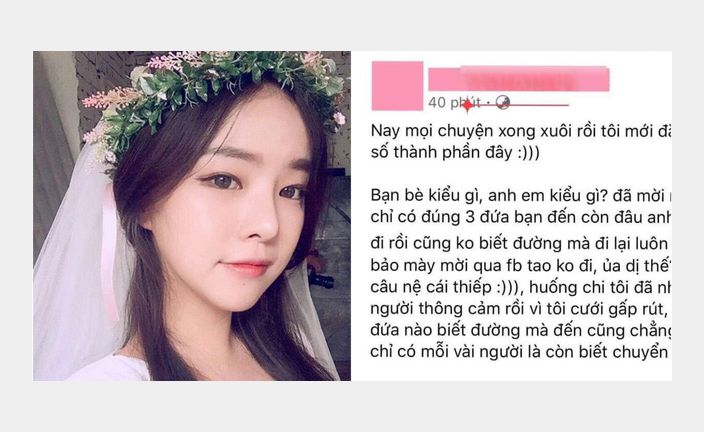The image size is (704, 432).
Task: Open the '40 phút' post timestamp
Action: (x=454, y=103)
